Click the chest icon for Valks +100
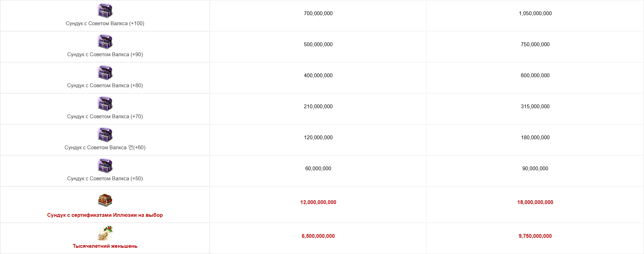644x254 pixels. point(105,11)
